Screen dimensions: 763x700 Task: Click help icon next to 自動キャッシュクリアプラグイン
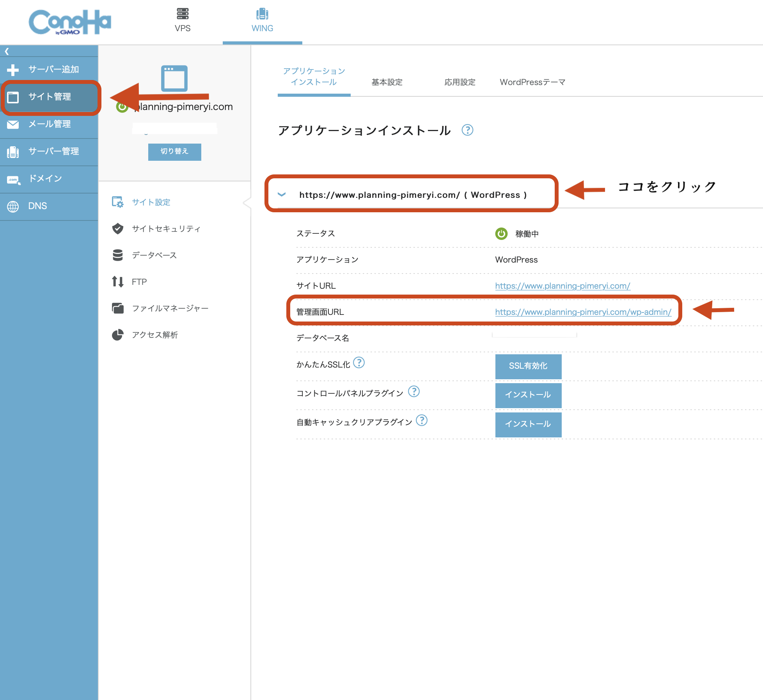pos(422,421)
